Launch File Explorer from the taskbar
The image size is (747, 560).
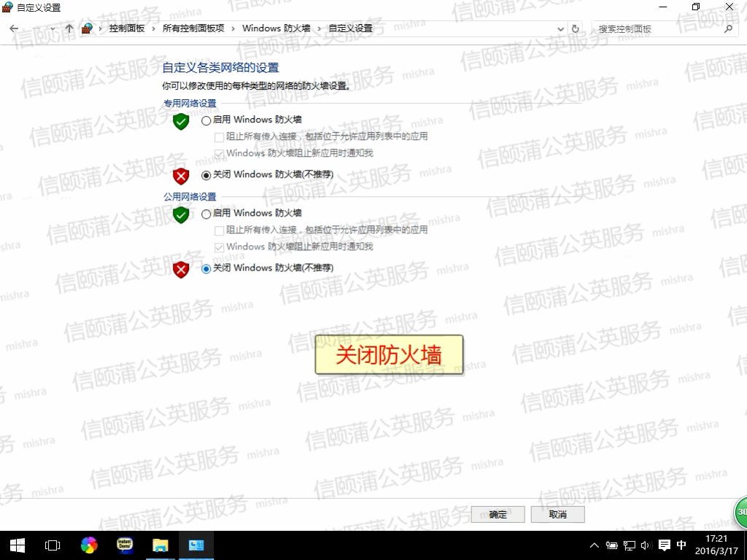[160, 545]
